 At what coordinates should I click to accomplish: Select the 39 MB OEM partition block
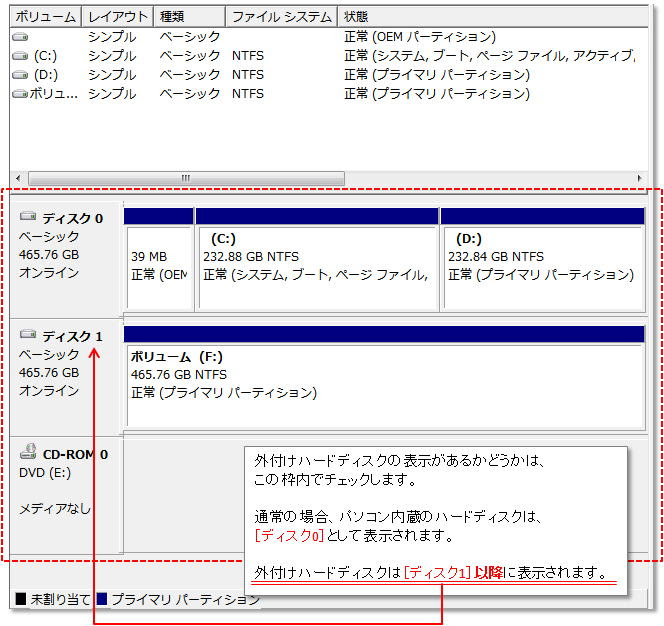tap(159, 260)
